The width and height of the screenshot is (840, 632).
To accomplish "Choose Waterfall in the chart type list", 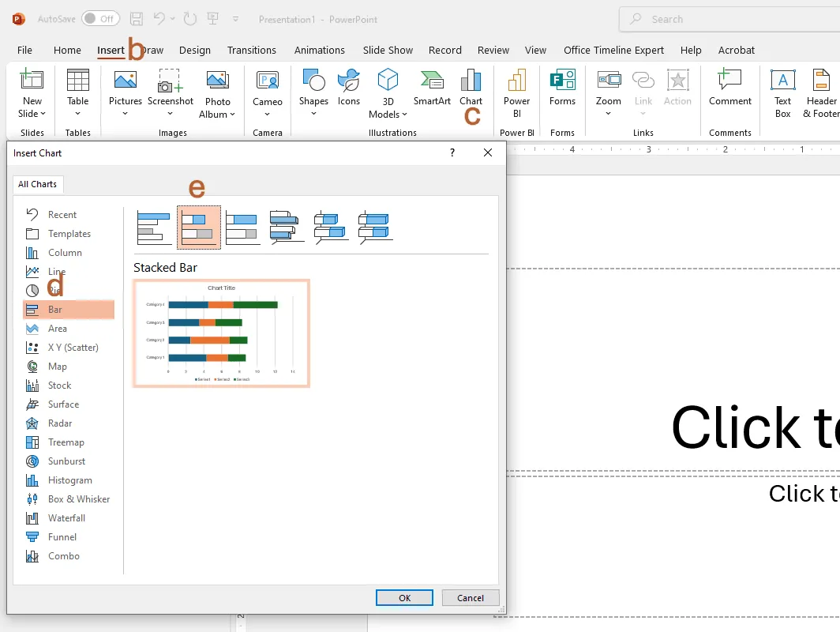I will pos(66,518).
